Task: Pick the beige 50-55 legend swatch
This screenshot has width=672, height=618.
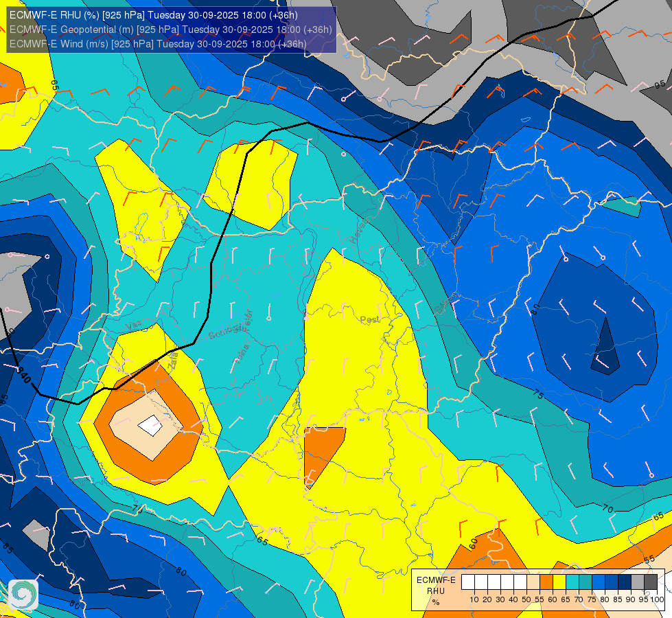Action: [533, 582]
